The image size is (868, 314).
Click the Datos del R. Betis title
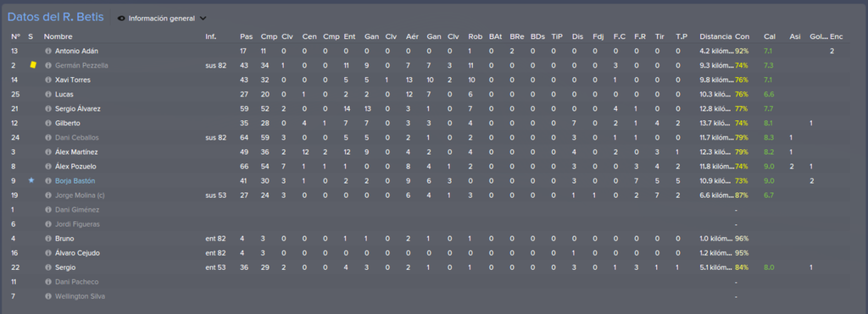(x=55, y=18)
